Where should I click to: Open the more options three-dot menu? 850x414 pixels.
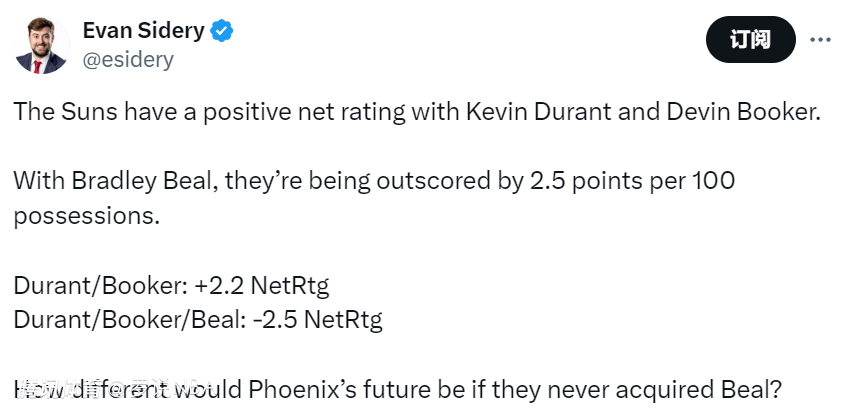[819, 39]
